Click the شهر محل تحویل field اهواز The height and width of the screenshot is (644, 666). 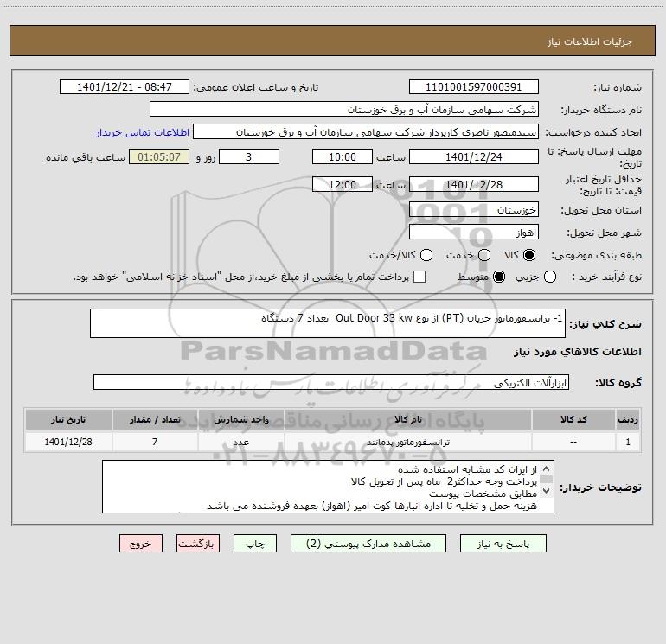click(x=474, y=233)
